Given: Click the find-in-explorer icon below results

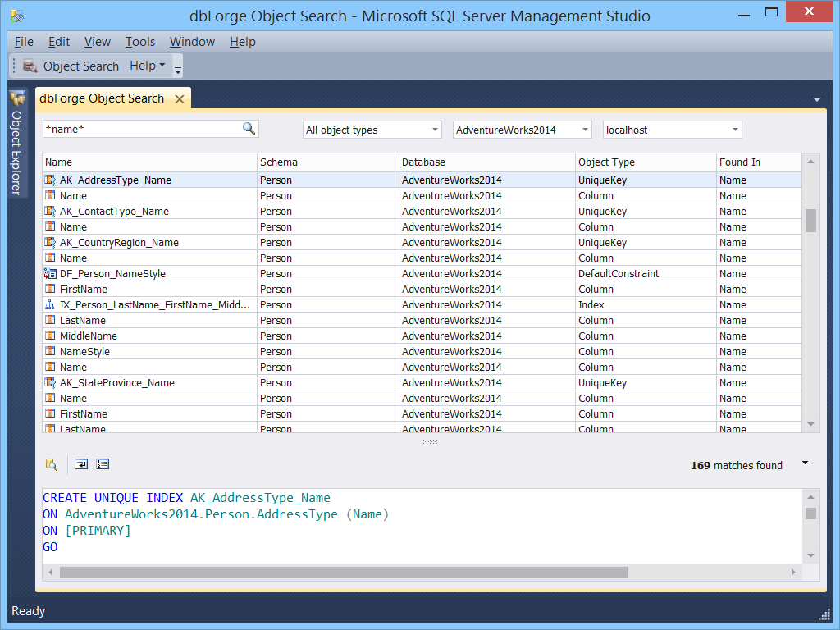Looking at the screenshot, I should pyautogui.click(x=52, y=465).
